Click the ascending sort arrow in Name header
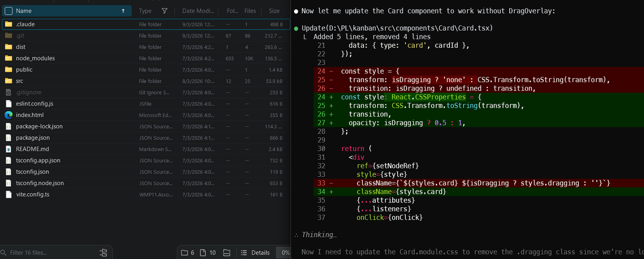The height and width of the screenshot is (259, 644). 124,11
